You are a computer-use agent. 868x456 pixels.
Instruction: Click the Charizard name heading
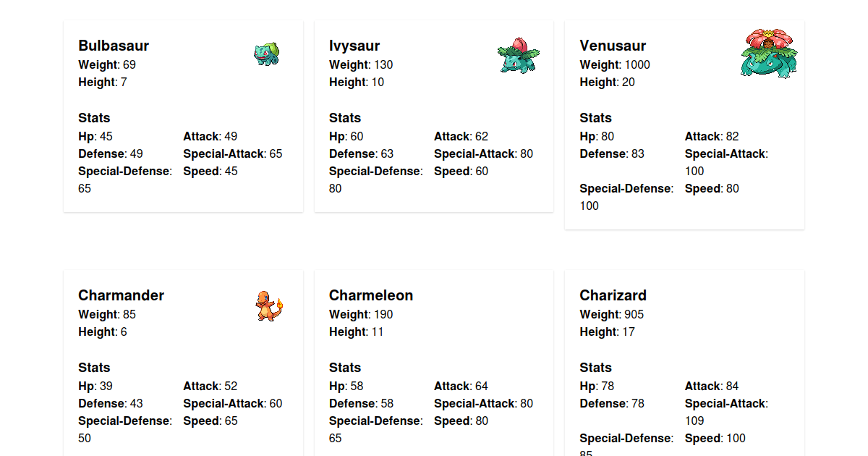tap(613, 295)
